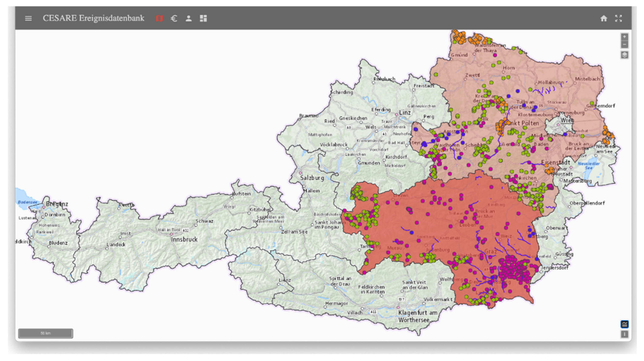The height and width of the screenshot is (361, 644).
Task: Click the home icon in header
Action: coord(604,18)
